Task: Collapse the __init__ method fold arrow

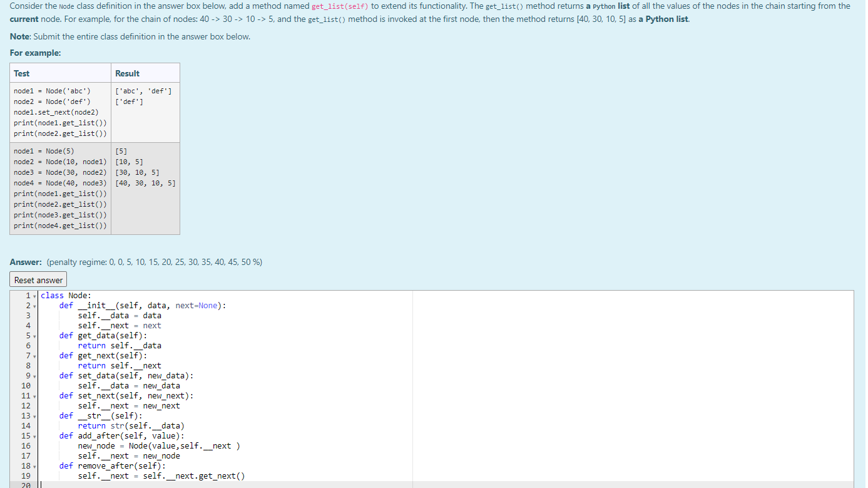Action: pos(36,305)
